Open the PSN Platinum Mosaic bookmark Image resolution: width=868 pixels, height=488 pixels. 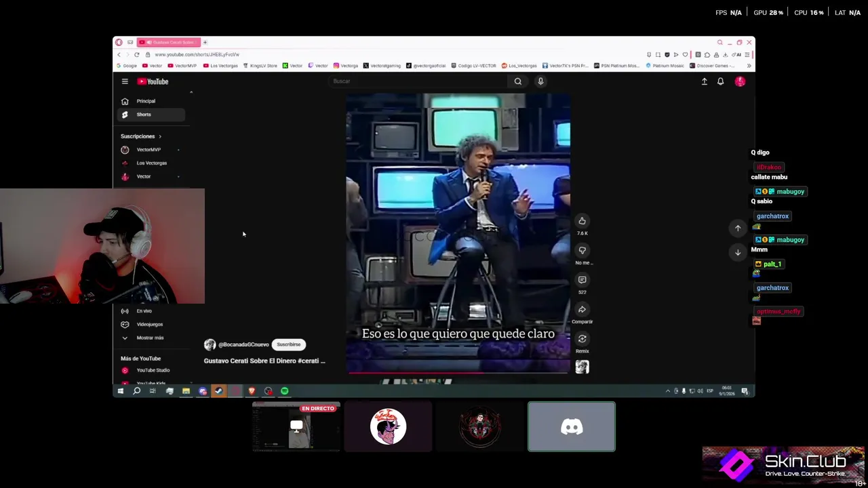click(x=616, y=66)
